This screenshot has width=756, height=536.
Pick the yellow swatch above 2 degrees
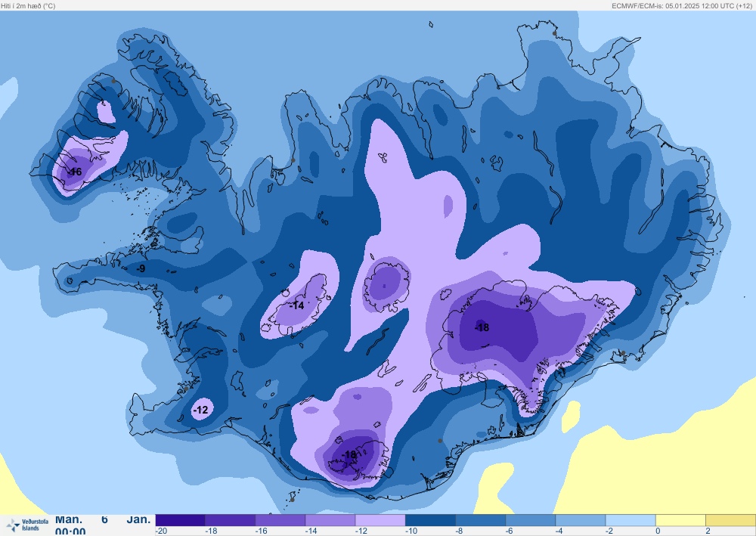click(731, 520)
